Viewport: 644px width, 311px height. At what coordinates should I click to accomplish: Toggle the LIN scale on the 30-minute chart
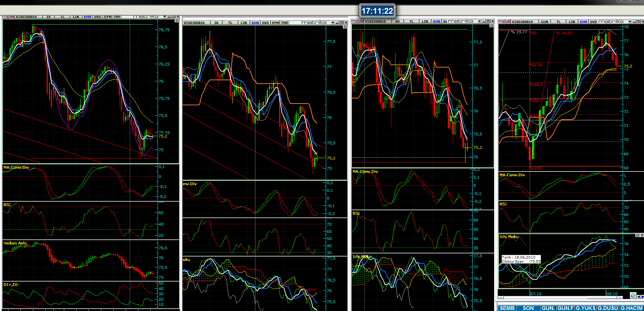tap(244, 23)
